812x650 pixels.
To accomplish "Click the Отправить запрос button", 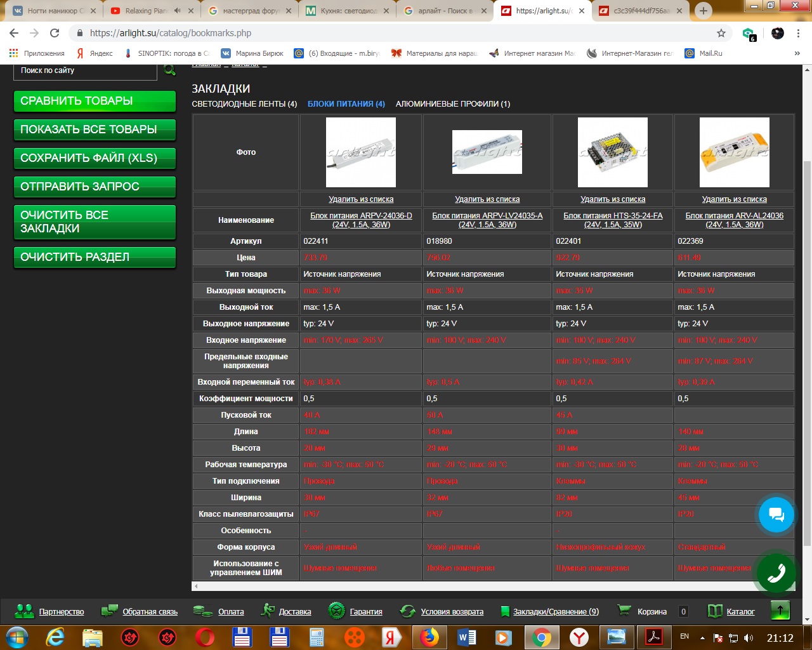I will (x=95, y=187).
